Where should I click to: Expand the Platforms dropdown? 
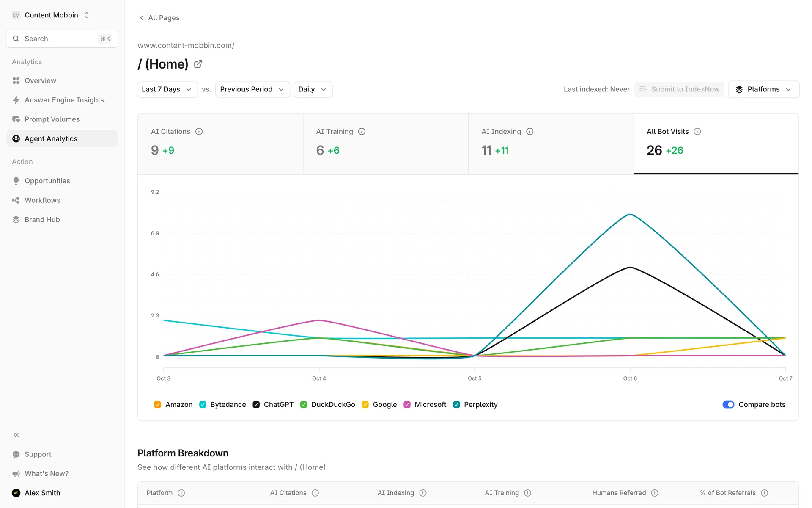click(763, 89)
